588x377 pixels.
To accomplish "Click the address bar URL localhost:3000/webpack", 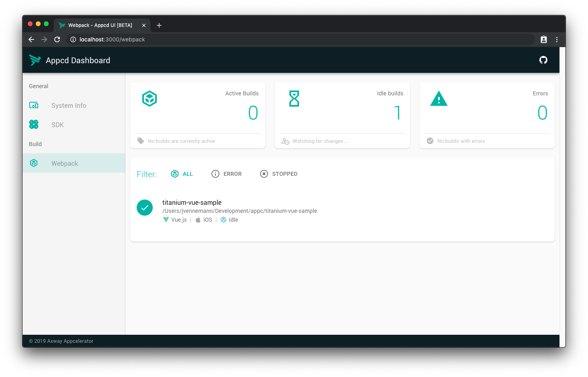I will coord(112,39).
